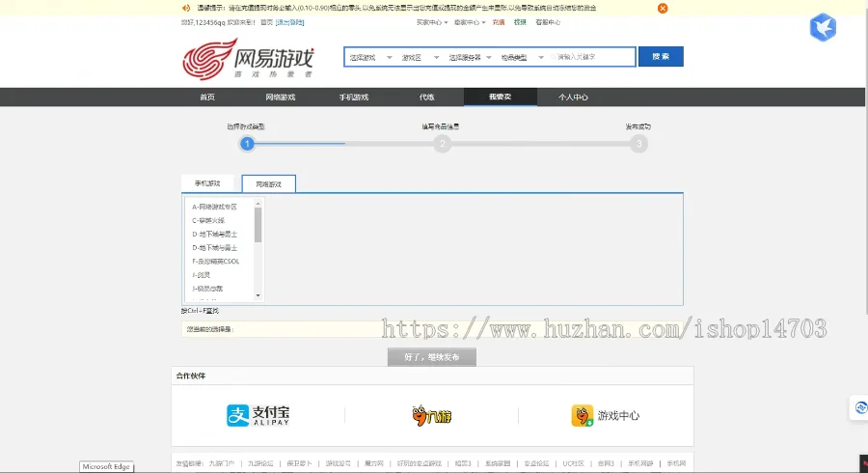Click the game list scrollbar thumb
868x473 pixels.
[x=258, y=225]
